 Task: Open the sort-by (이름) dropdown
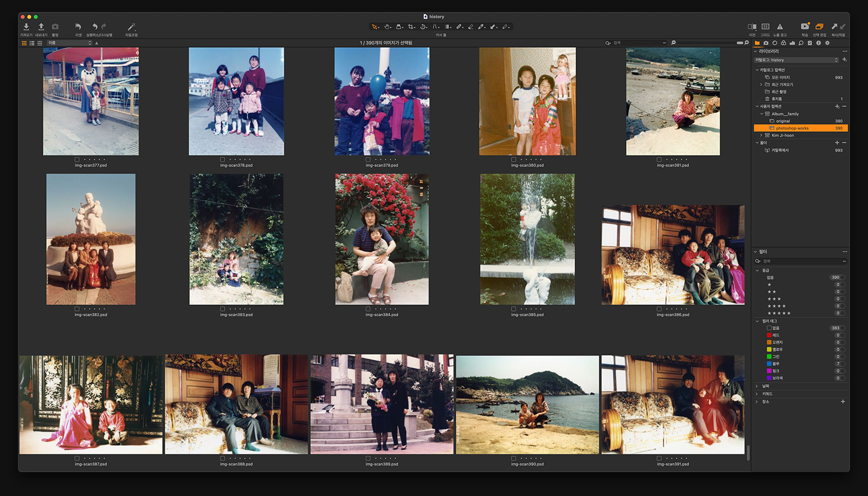coord(69,43)
